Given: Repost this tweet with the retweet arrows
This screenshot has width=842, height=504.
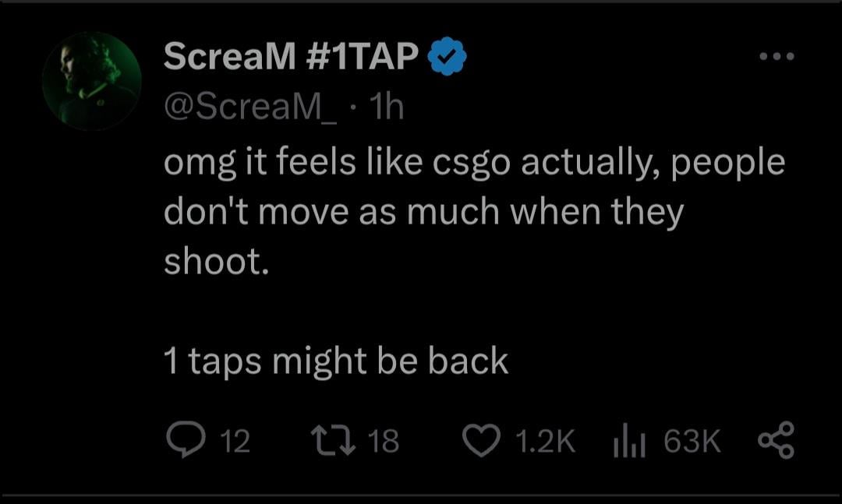Looking at the screenshot, I should coord(335,440).
